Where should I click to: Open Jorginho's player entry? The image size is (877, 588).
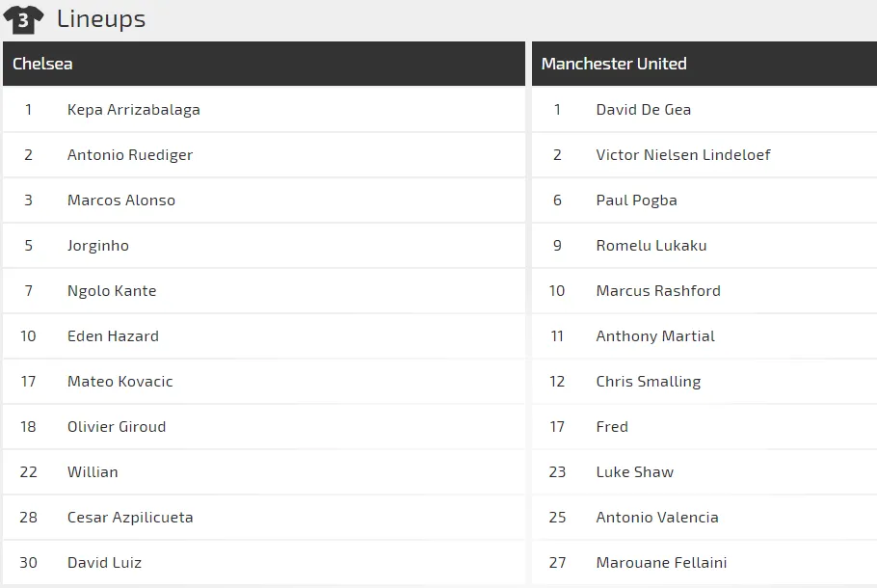[98, 246]
